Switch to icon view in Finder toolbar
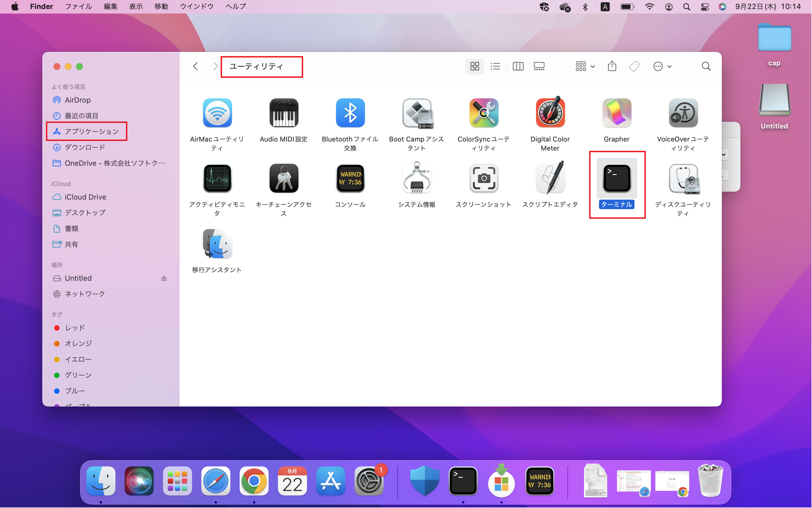Screen dimensions: 812x508 click(x=474, y=66)
